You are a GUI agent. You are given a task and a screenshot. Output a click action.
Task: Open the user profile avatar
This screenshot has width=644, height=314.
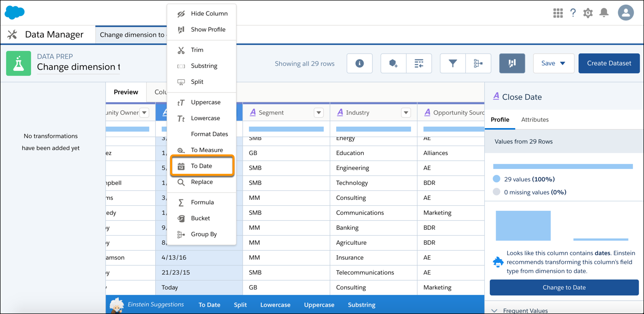click(626, 12)
